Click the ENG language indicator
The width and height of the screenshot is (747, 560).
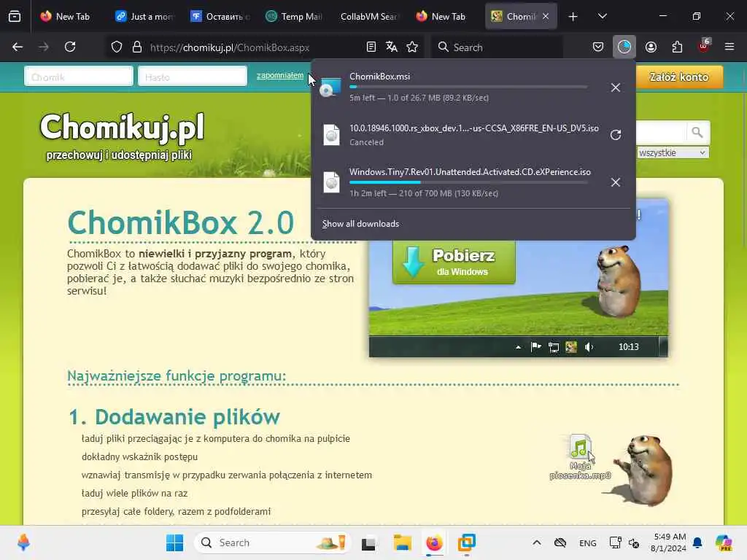(x=587, y=542)
